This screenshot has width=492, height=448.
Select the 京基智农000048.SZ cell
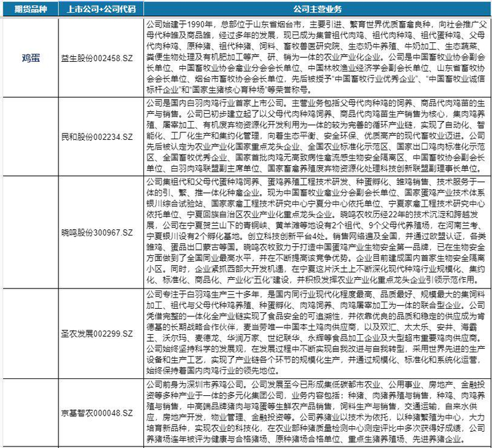click(101, 413)
